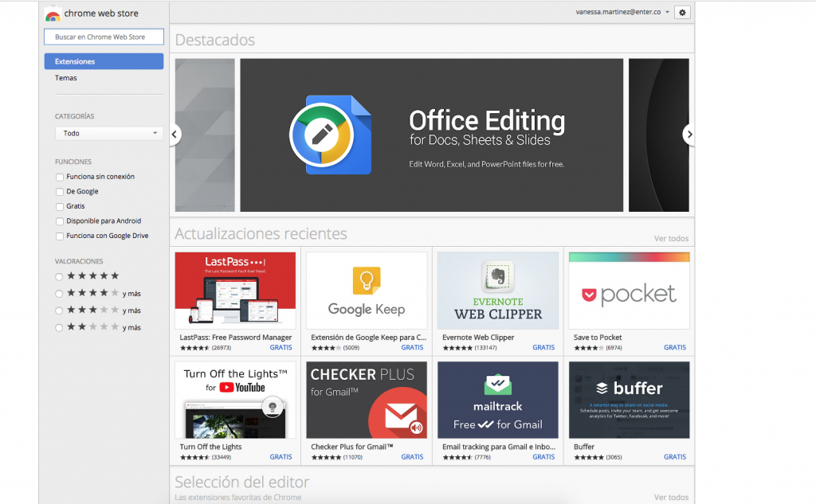
Task: Open Checker Plus for Gmail tile
Action: 367,400
